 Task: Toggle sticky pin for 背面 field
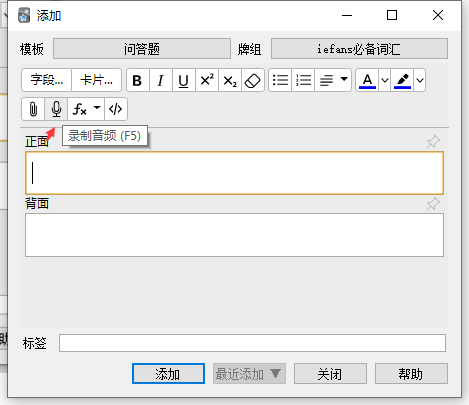433,204
